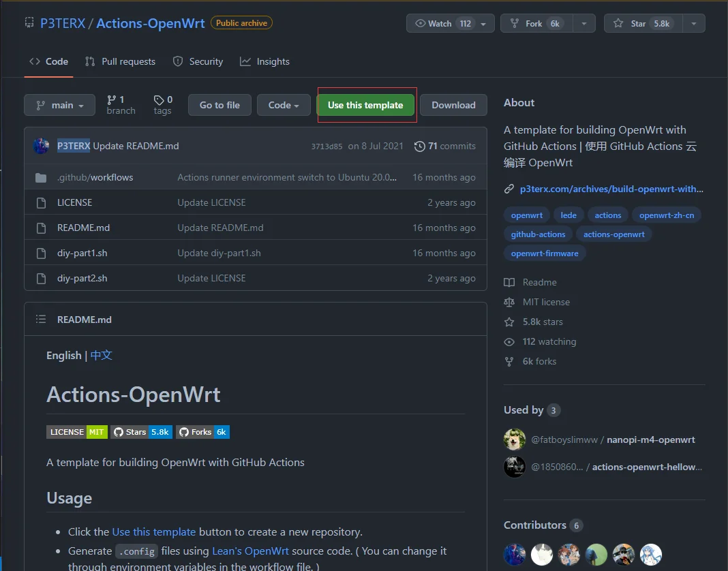Click the Download button
Screen dimensions: 728x571
coord(453,105)
